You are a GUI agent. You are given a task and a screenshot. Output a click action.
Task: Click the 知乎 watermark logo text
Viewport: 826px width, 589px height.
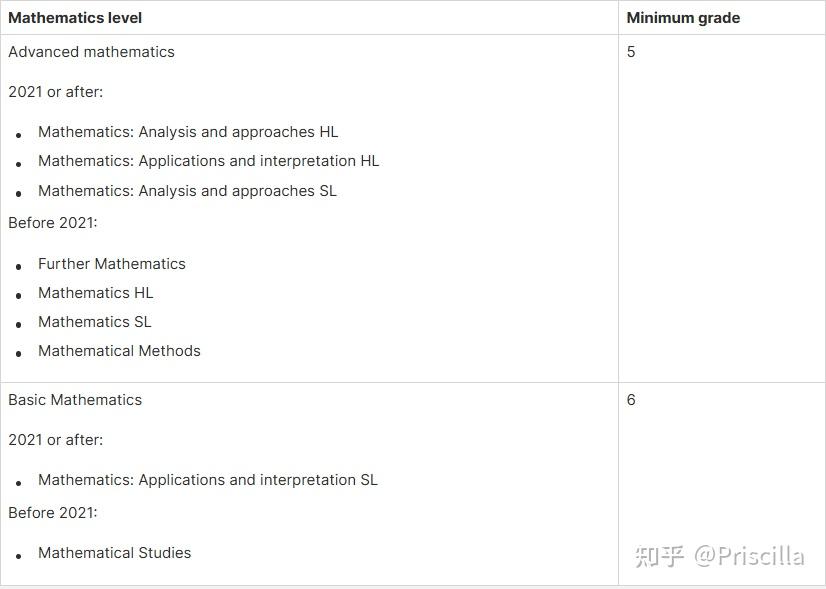click(x=659, y=556)
